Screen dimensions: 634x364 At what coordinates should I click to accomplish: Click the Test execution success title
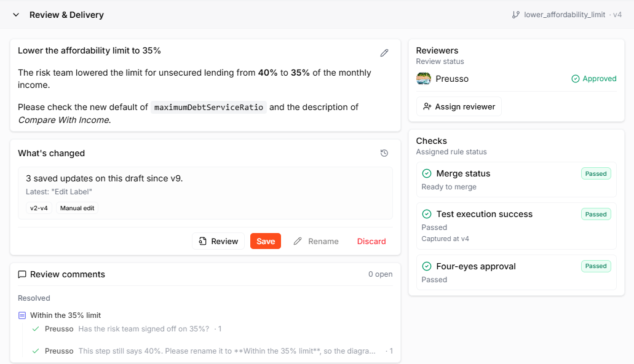coord(485,214)
